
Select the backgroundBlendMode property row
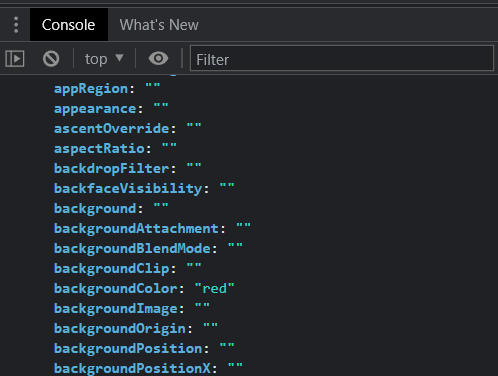tap(148, 249)
